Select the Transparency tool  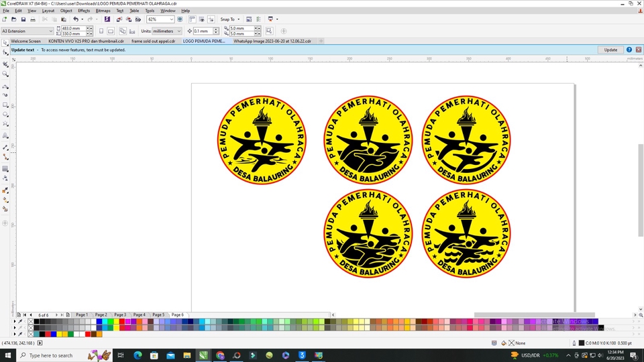pos(5,178)
